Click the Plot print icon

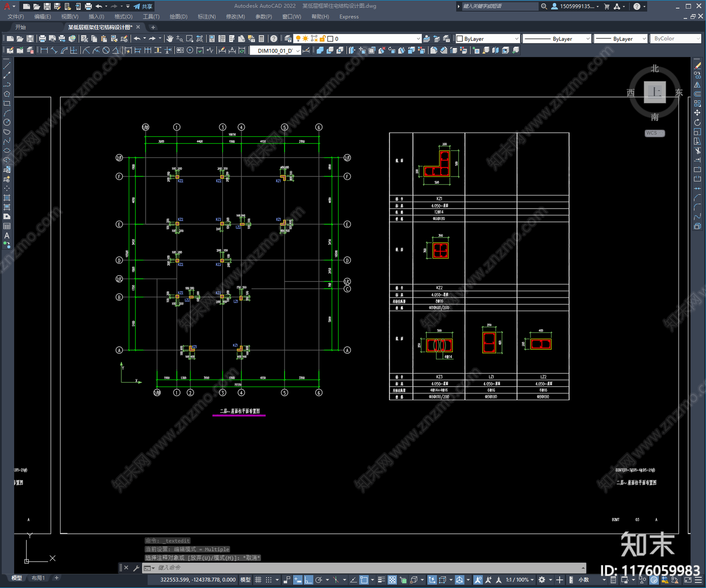(42, 39)
